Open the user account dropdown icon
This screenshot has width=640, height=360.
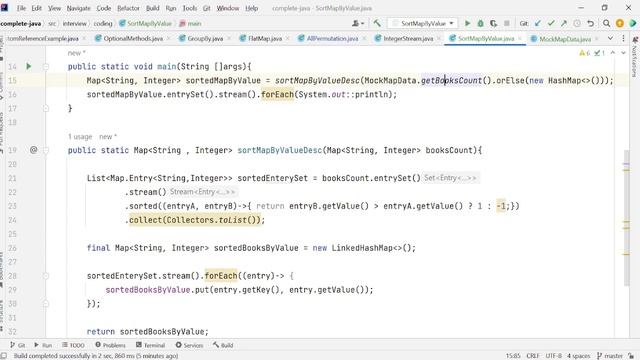358,24
